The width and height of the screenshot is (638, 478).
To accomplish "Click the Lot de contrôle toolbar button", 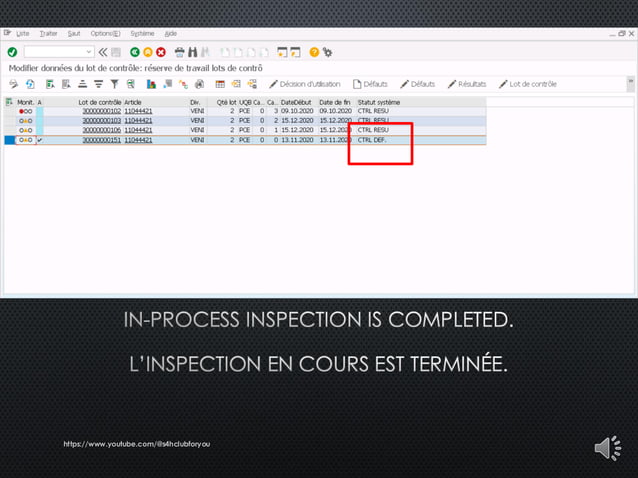I will [x=528, y=84].
